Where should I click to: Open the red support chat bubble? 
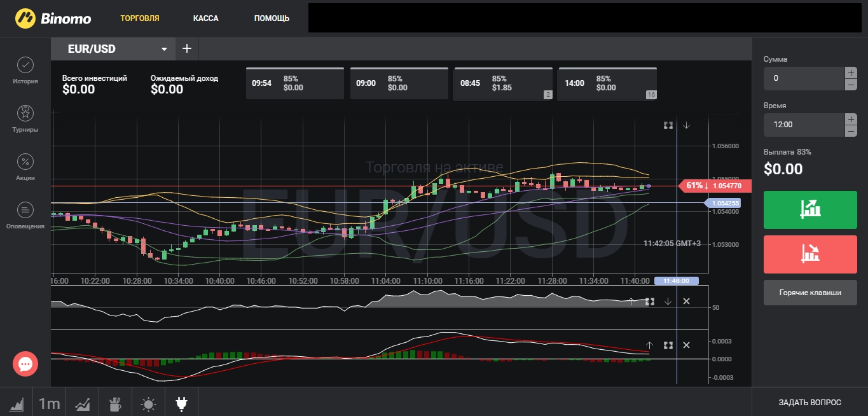click(x=25, y=364)
